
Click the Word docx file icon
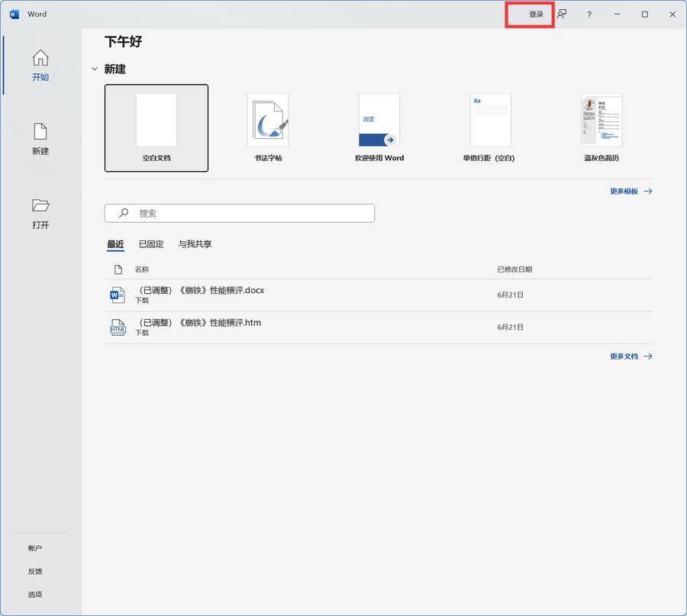tap(118, 295)
